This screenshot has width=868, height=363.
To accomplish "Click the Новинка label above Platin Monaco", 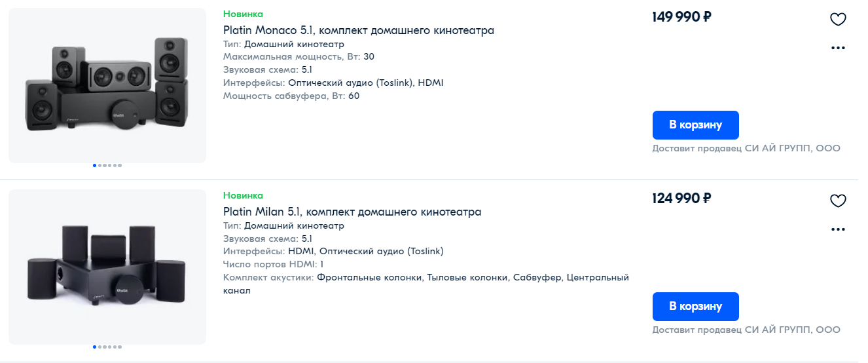I will coord(243,14).
